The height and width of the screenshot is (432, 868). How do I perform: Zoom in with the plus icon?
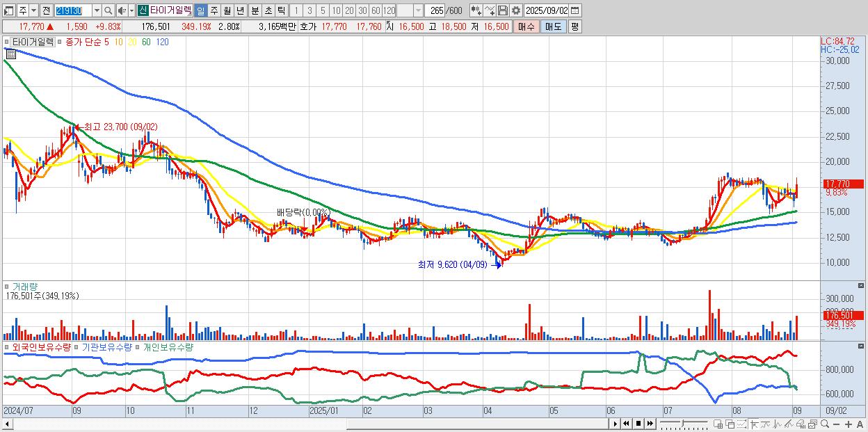coord(849,424)
